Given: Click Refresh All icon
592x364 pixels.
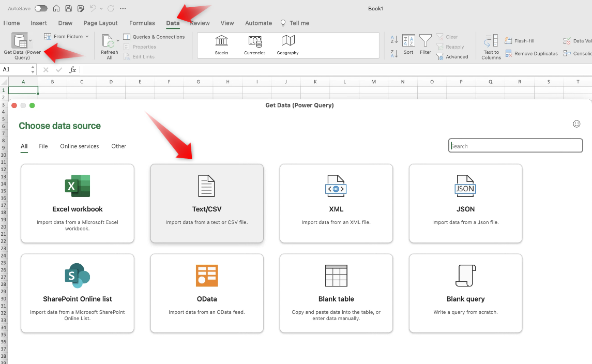Looking at the screenshot, I should (x=108, y=41).
